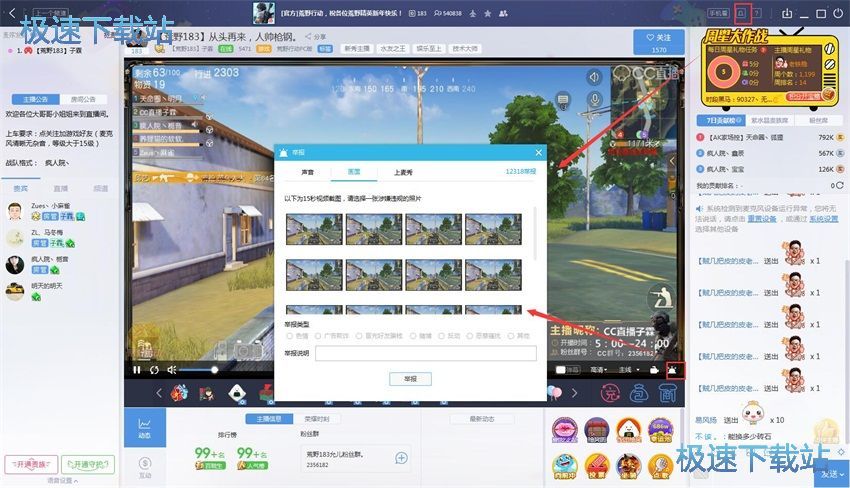
Task: Click the report dialog scrollbar
Action: pyautogui.click(x=536, y=233)
